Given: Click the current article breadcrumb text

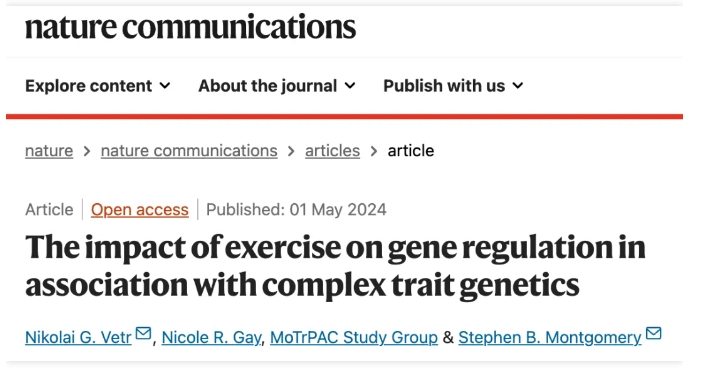Looking at the screenshot, I should click(x=411, y=151).
